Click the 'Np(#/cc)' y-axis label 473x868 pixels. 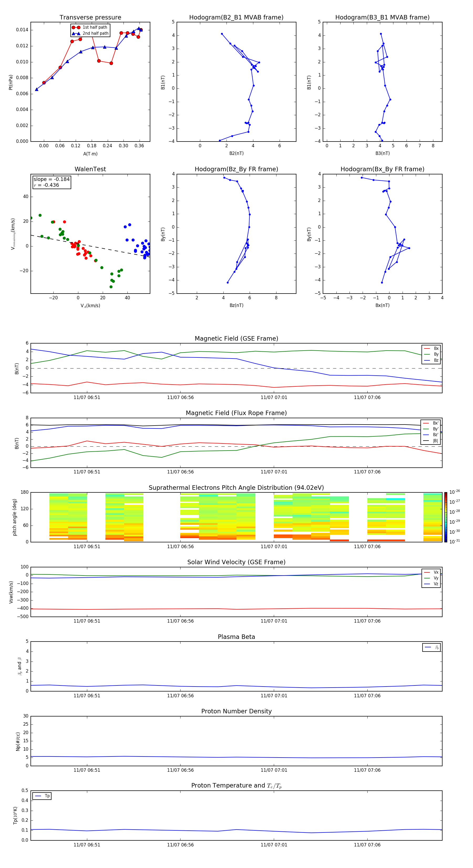click(18, 741)
